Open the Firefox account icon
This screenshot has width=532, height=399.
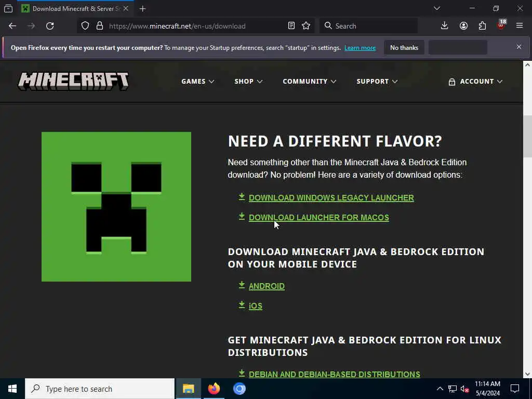(x=463, y=26)
